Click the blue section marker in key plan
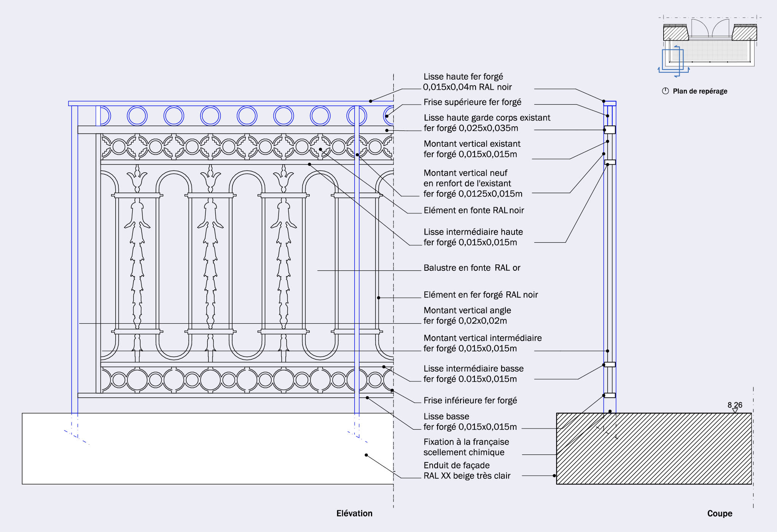The image size is (777, 532). 674,61
